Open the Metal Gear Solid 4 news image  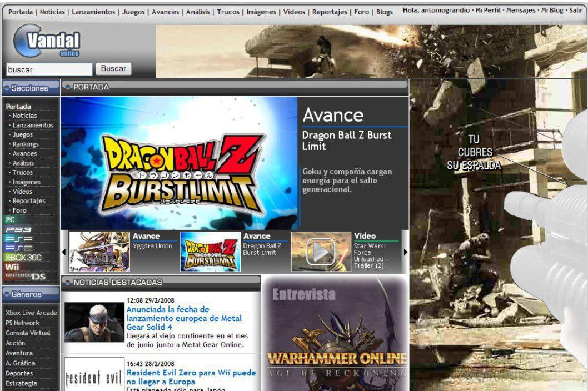point(94,322)
